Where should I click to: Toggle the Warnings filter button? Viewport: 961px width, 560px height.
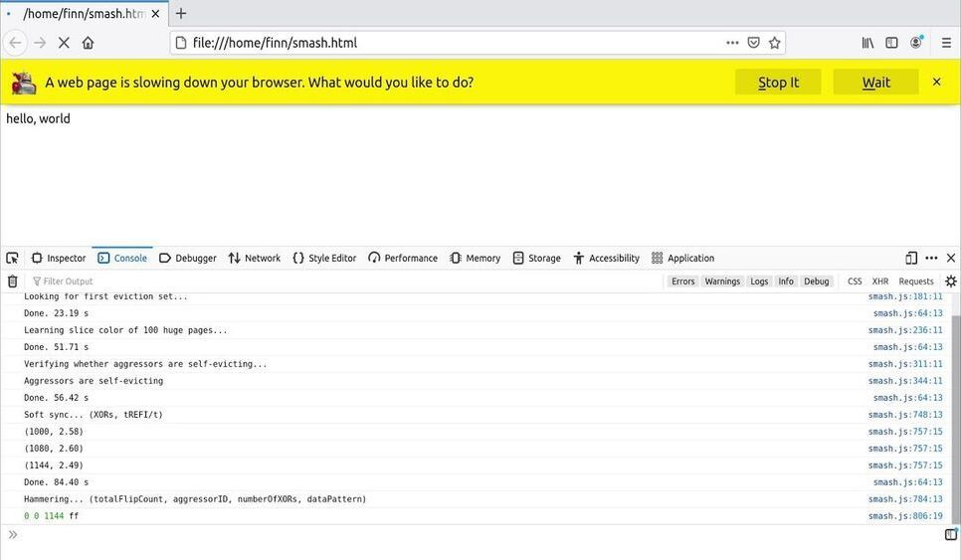pos(722,281)
